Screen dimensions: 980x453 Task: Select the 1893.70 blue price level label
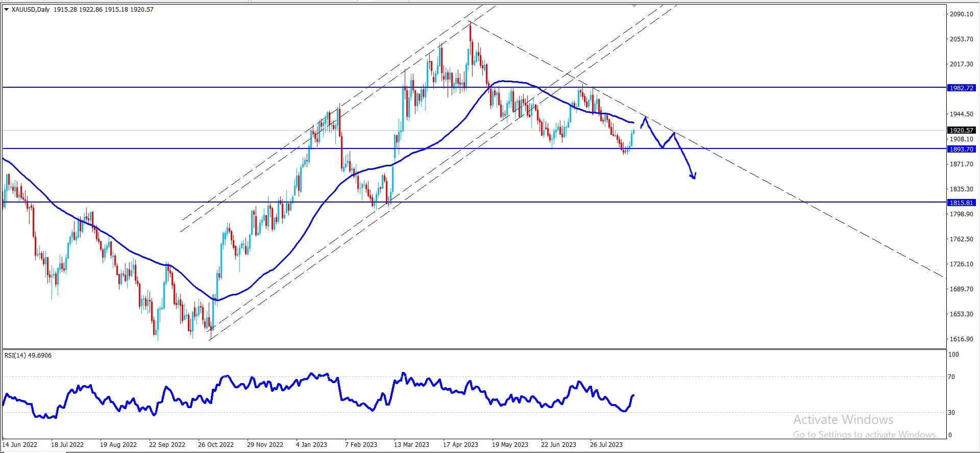[x=961, y=149]
